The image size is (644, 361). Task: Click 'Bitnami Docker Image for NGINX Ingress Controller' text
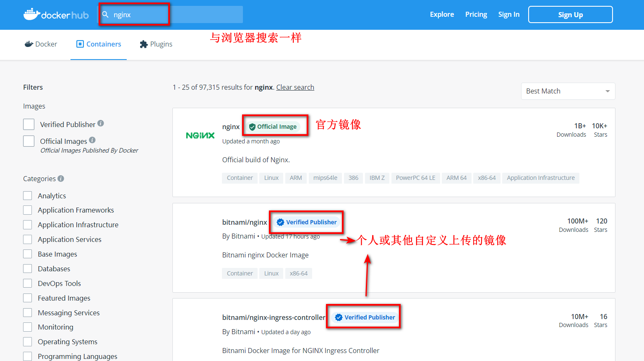click(x=301, y=351)
